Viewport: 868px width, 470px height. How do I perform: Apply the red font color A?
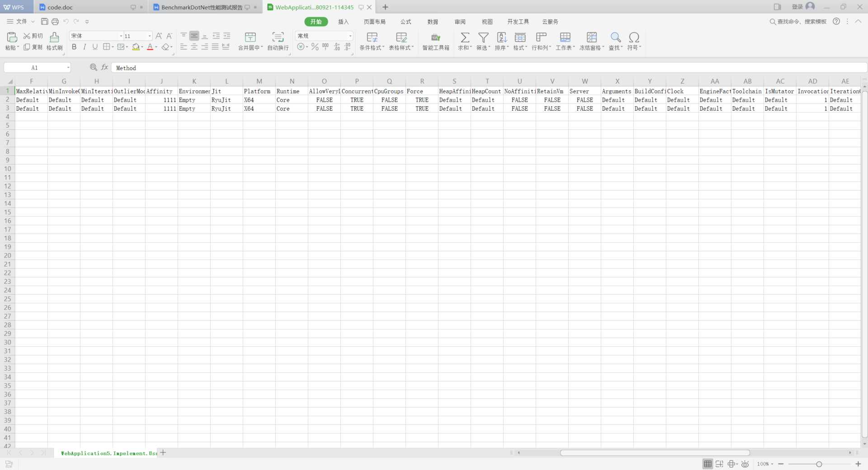coord(150,47)
